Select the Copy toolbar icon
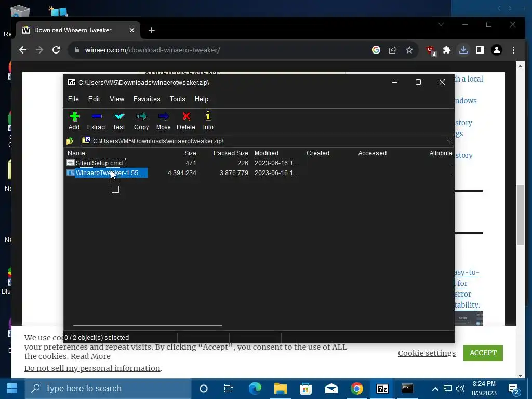The image size is (532, 399). (141, 121)
